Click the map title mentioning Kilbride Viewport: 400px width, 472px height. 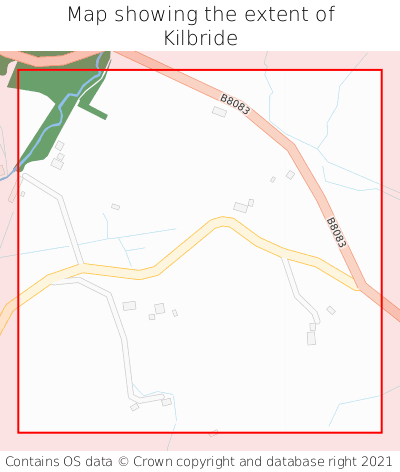(201, 26)
